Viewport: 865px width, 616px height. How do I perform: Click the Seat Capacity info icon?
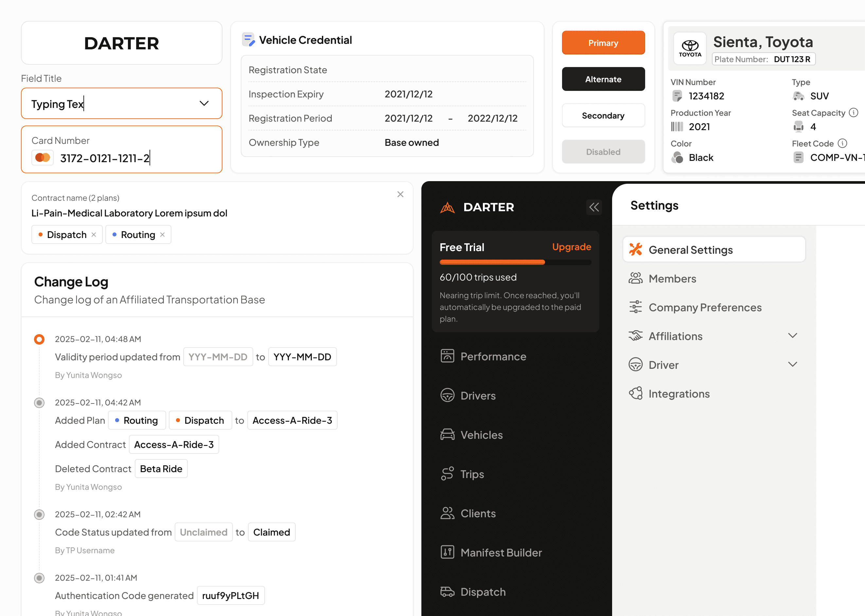tap(853, 113)
